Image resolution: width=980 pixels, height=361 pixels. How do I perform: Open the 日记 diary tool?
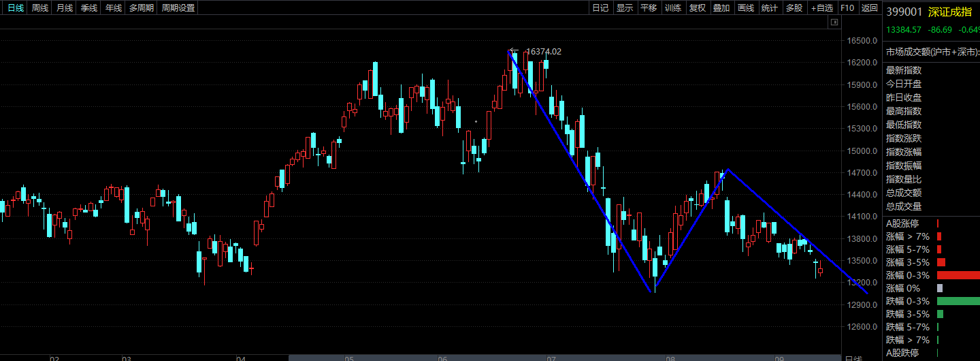point(600,8)
